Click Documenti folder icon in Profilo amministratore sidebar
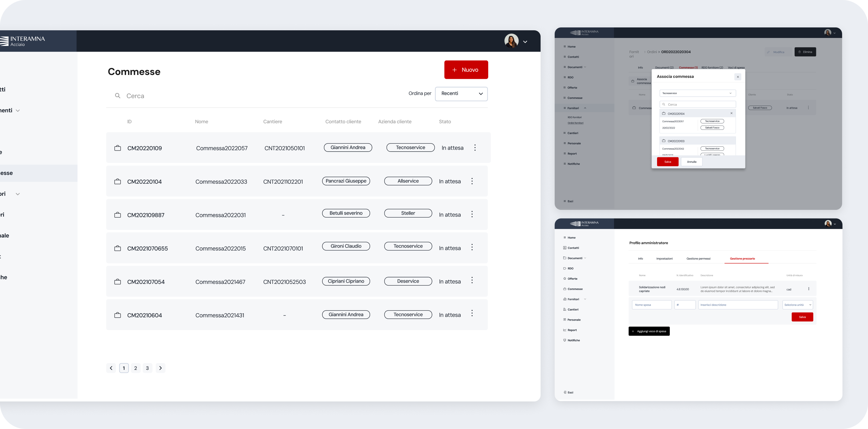 tap(565, 258)
